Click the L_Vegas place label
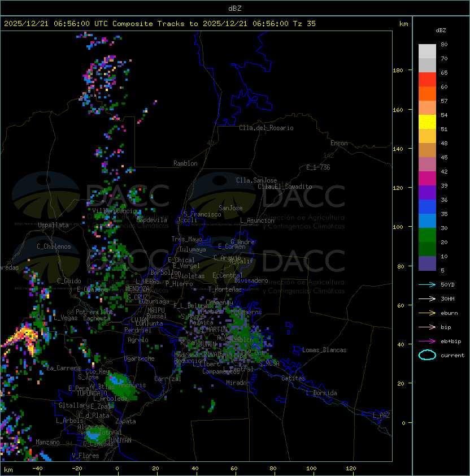Image resolution: width=470 pixels, height=476 pixels. coord(66,318)
